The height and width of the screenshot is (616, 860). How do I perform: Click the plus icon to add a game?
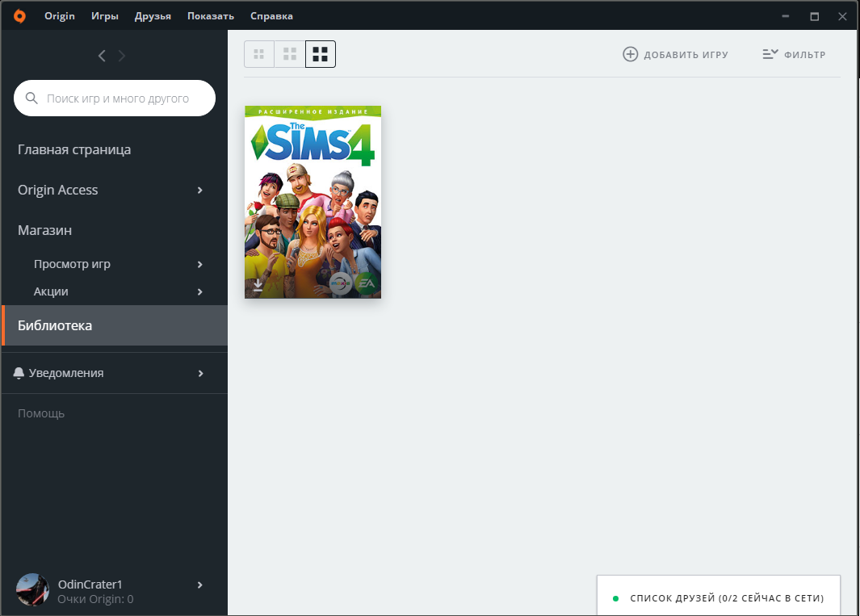point(630,54)
